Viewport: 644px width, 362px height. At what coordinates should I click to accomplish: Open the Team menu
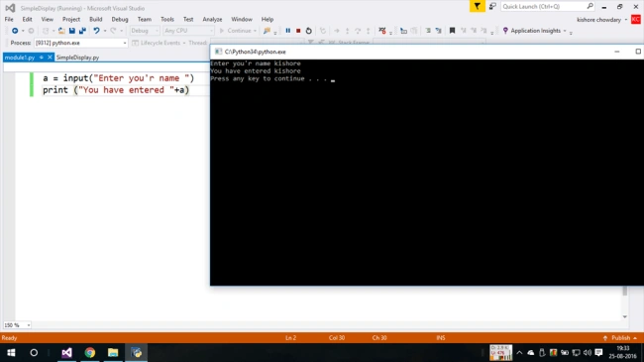point(145,19)
